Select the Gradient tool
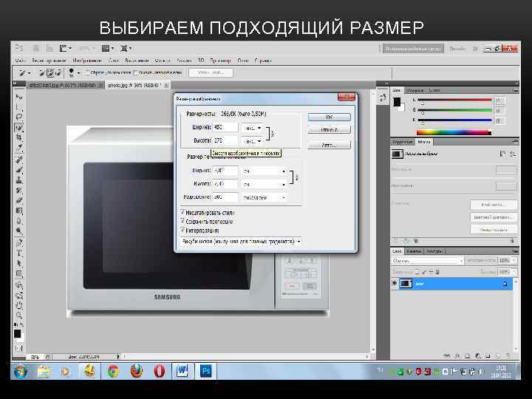The height and width of the screenshot is (399, 532). click(x=19, y=211)
